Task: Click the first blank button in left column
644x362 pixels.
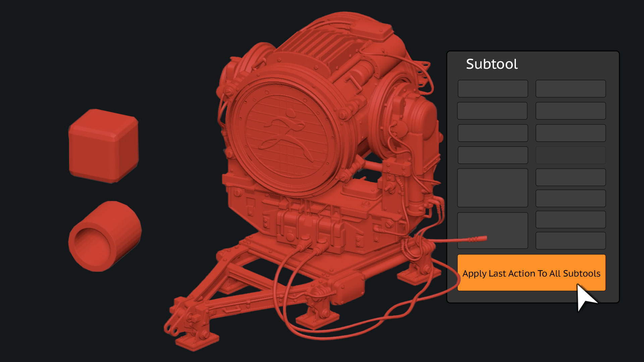Action: tap(493, 88)
